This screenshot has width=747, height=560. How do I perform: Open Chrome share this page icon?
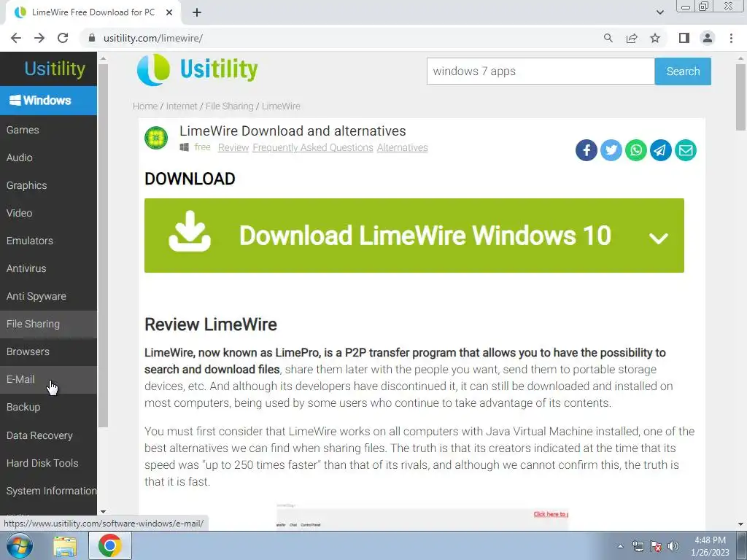pyautogui.click(x=632, y=38)
